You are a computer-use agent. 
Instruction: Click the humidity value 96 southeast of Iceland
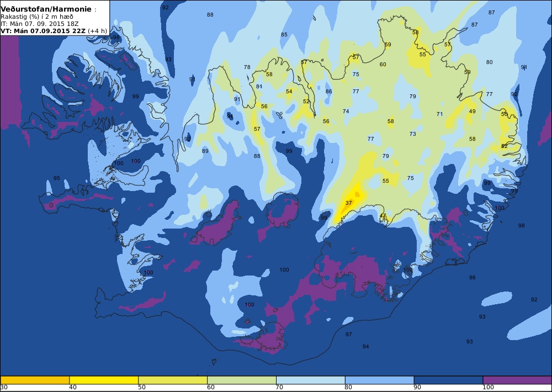[x=472, y=278]
